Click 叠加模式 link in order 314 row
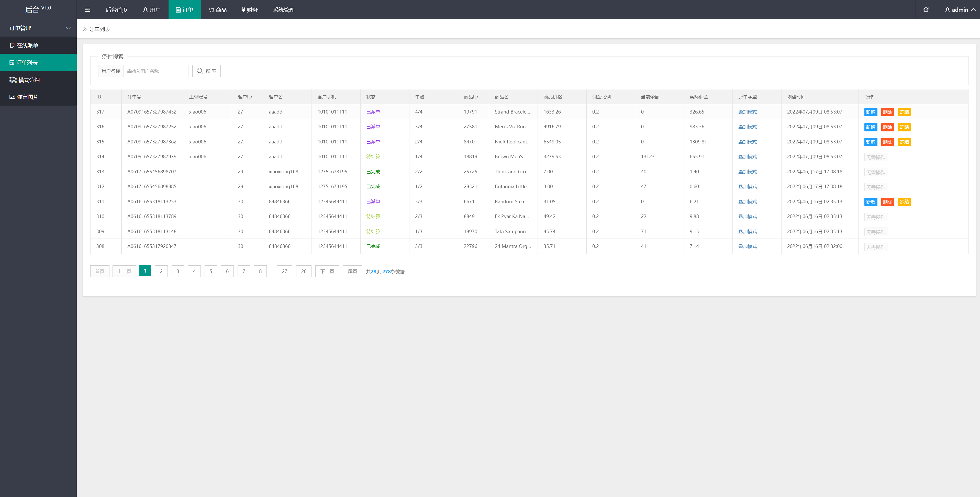980x497 pixels. 747,157
